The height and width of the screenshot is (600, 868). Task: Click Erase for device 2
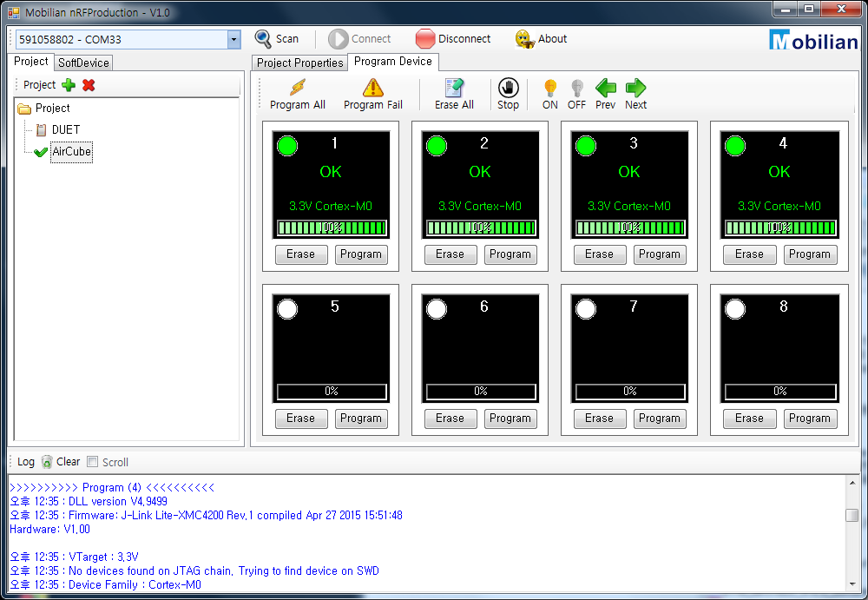click(x=450, y=254)
